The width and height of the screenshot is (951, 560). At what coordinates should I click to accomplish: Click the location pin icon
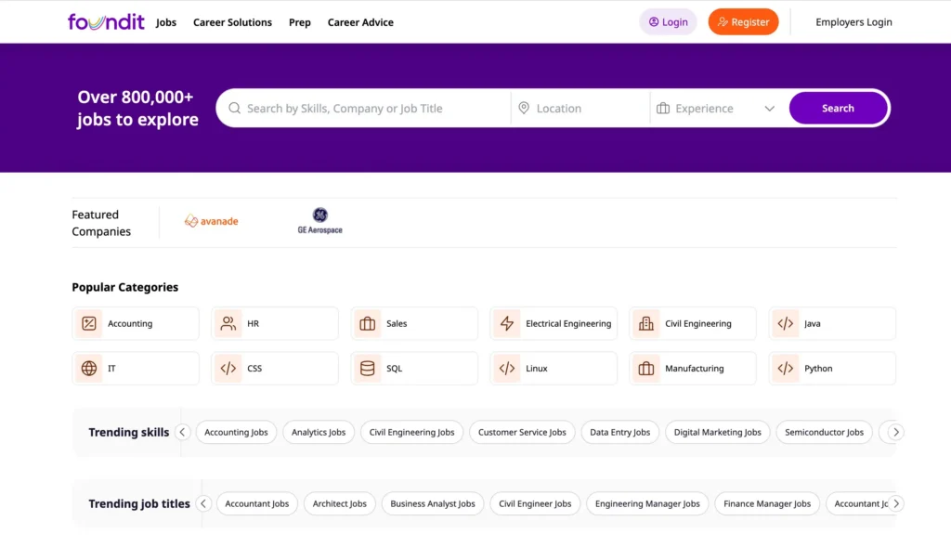click(x=524, y=108)
